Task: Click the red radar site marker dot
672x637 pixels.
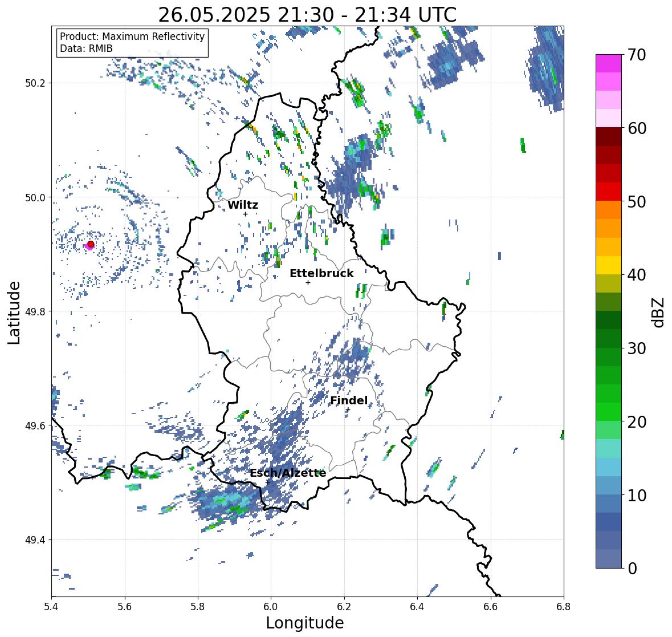Action: tap(91, 244)
